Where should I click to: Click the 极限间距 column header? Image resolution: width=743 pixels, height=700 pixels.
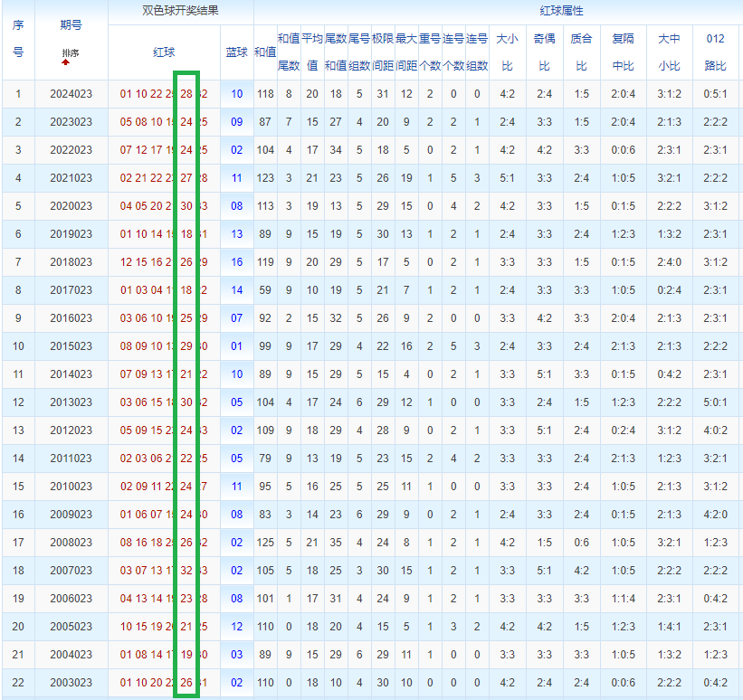tap(383, 52)
